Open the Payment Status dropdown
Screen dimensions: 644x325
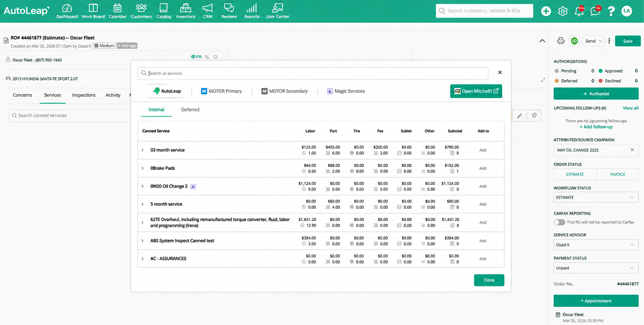point(596,268)
